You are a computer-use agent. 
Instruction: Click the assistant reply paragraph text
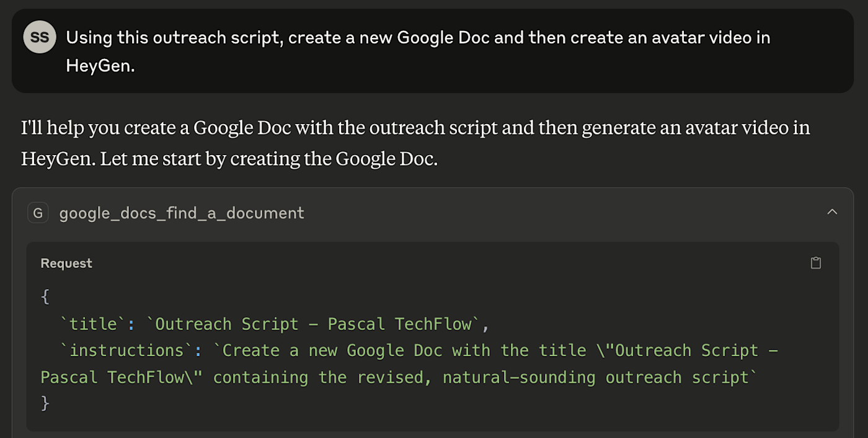click(x=415, y=143)
